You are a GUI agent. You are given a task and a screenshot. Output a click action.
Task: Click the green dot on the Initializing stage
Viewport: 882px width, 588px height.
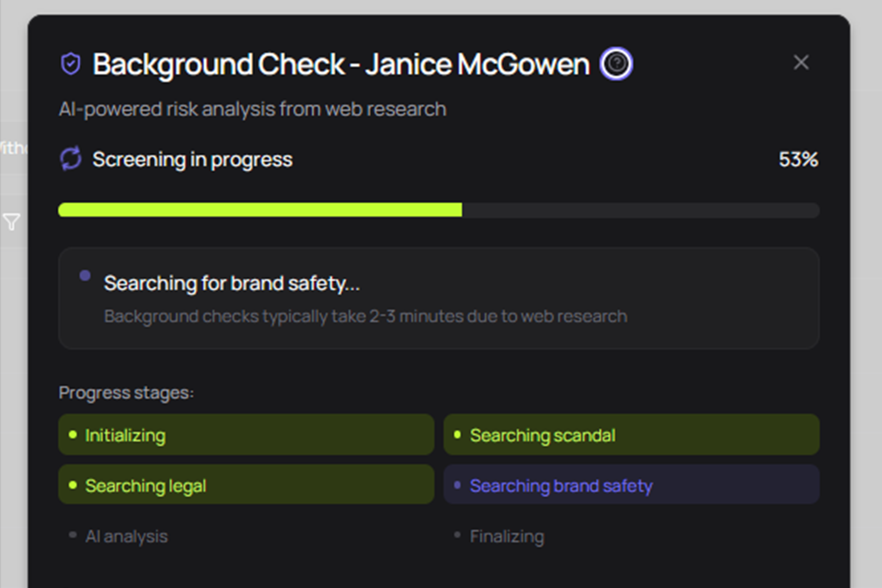click(x=73, y=435)
